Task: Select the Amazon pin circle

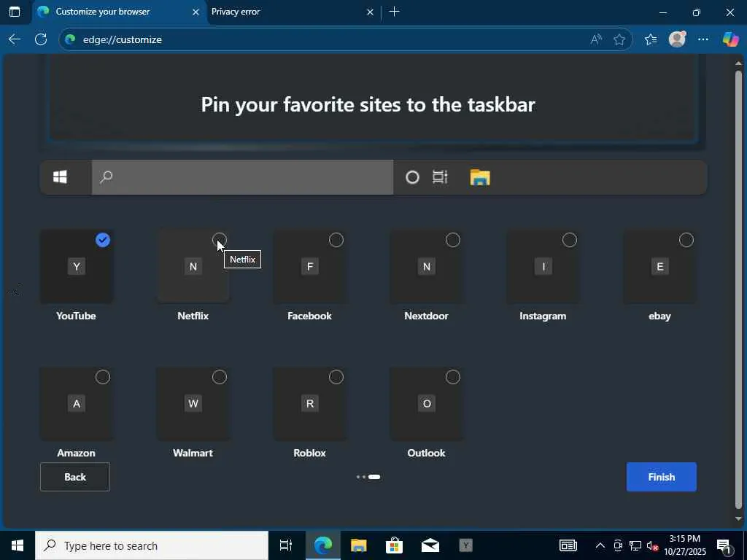Action: pyautogui.click(x=102, y=377)
